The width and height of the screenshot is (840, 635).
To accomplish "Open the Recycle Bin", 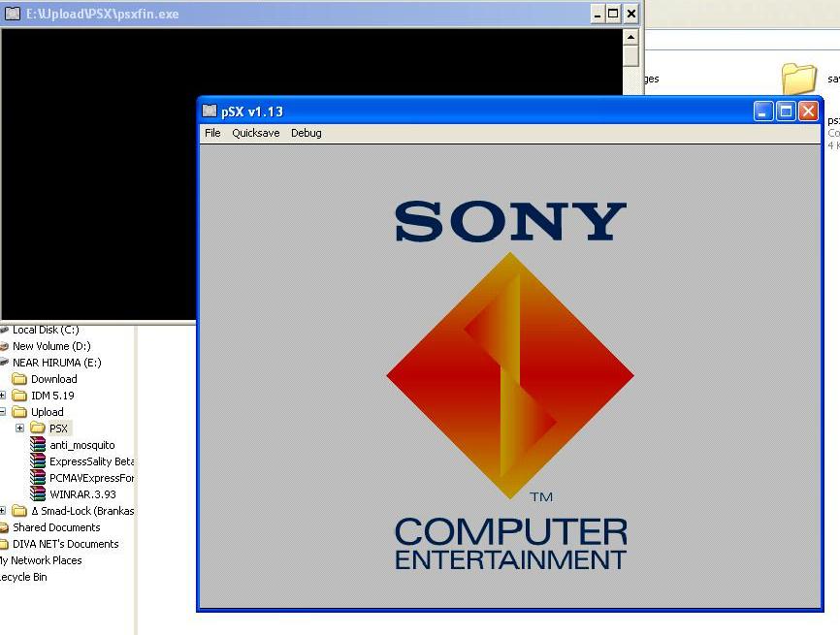I will 22,576.
